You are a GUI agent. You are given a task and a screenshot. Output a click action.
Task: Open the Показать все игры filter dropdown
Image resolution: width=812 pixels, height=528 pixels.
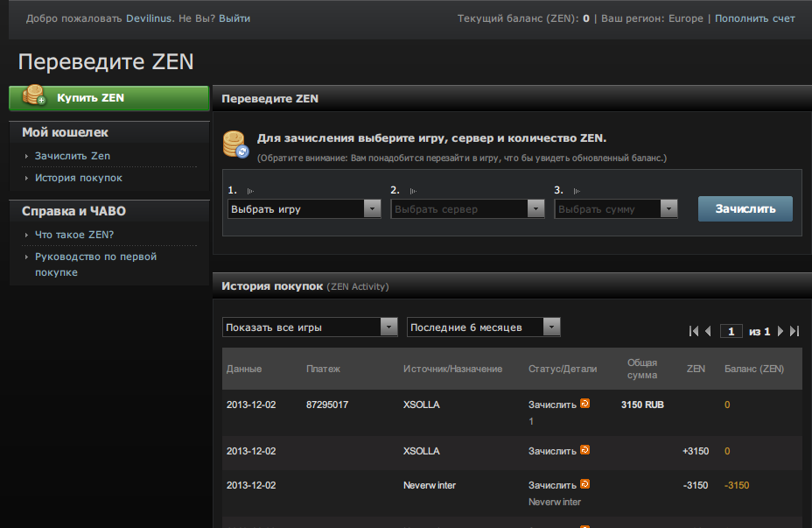tap(311, 327)
